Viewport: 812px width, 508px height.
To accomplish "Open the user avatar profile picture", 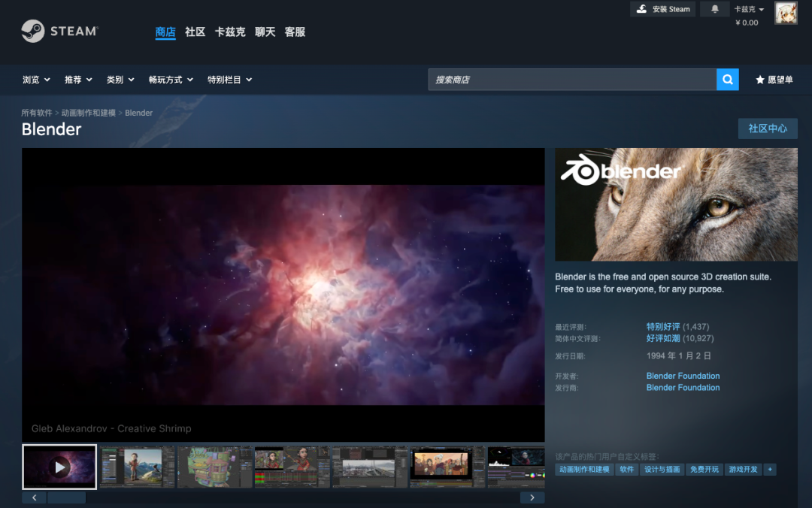I will 786,13.
